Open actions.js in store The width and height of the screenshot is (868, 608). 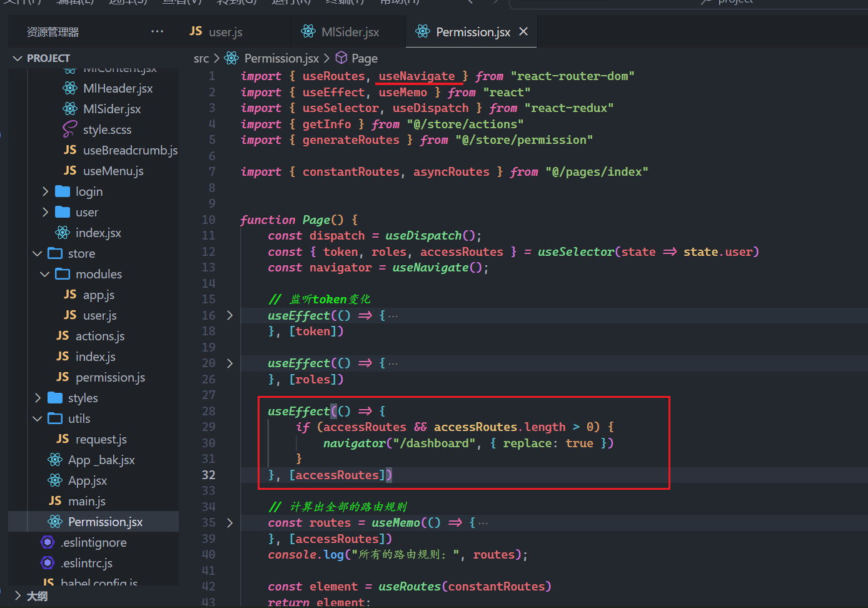coord(100,336)
